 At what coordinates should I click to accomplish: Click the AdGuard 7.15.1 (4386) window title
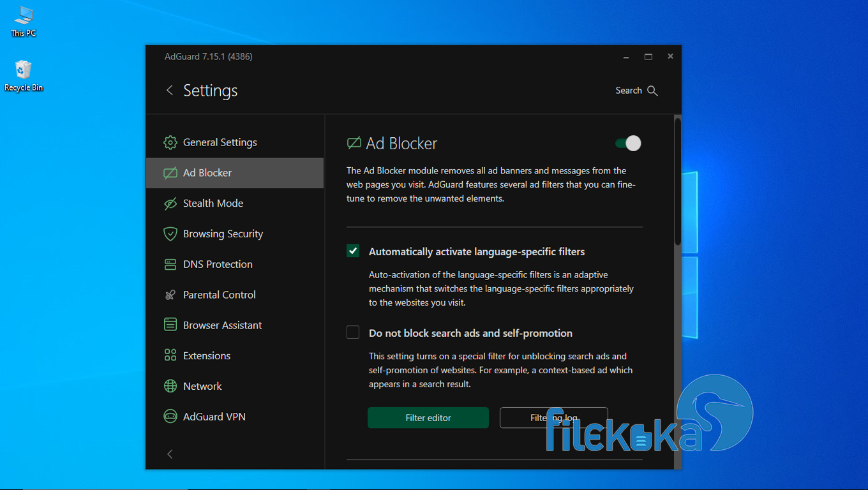(x=209, y=57)
